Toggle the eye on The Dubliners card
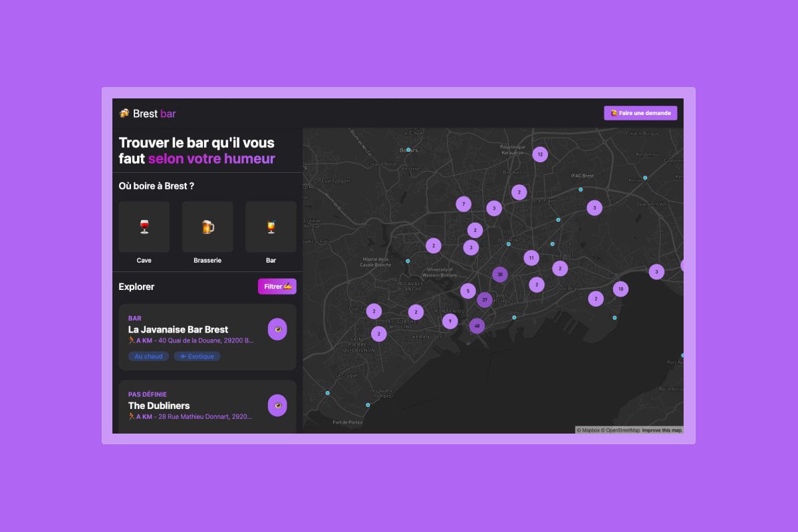The width and height of the screenshot is (798, 532). pos(277,405)
